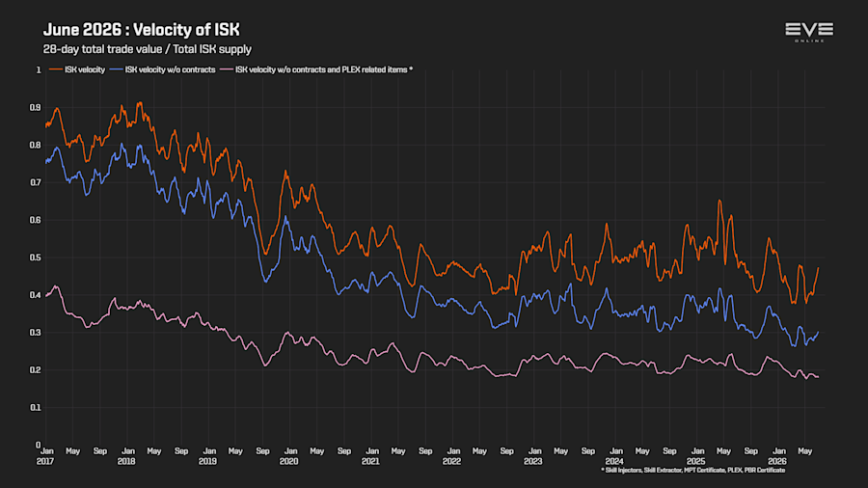
Task: Click the y-axis label "0.3"
Action: 36,333
